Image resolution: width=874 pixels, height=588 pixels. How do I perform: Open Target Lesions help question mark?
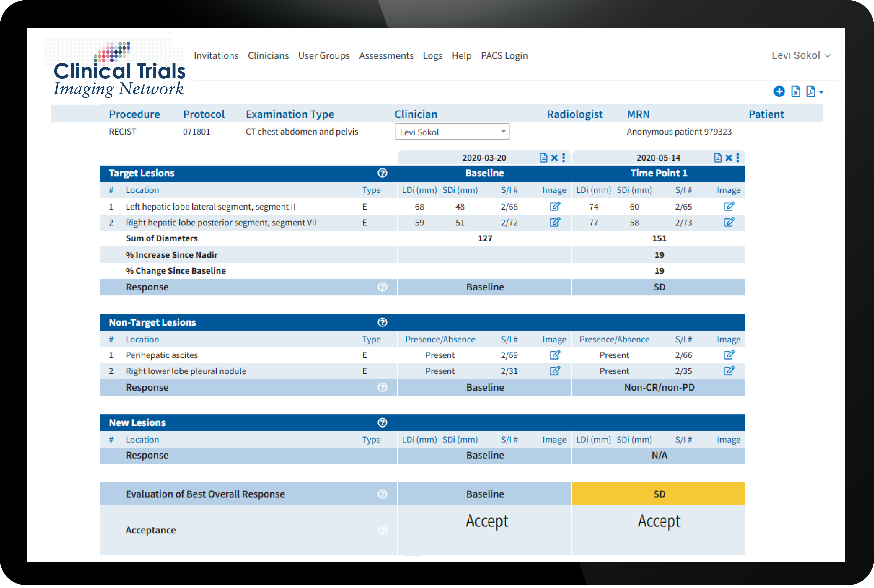(382, 173)
